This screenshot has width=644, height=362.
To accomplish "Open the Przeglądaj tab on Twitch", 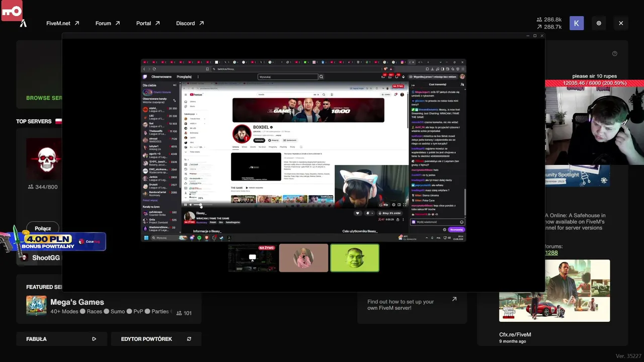I will pyautogui.click(x=184, y=77).
